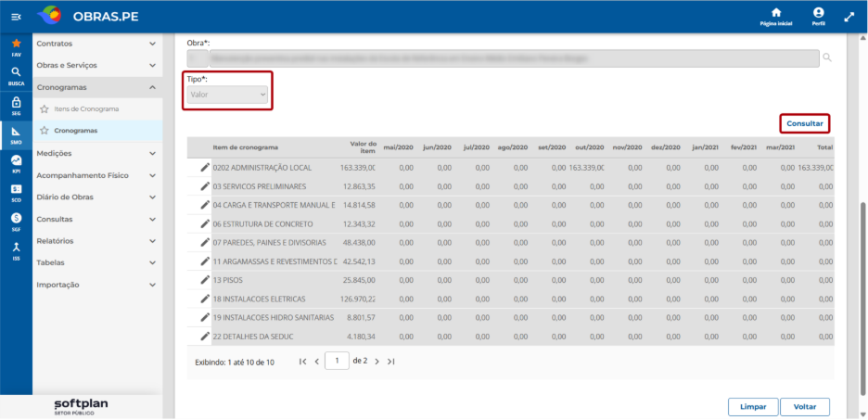Click the Limpar button
The image size is (868, 420).
[x=753, y=407]
